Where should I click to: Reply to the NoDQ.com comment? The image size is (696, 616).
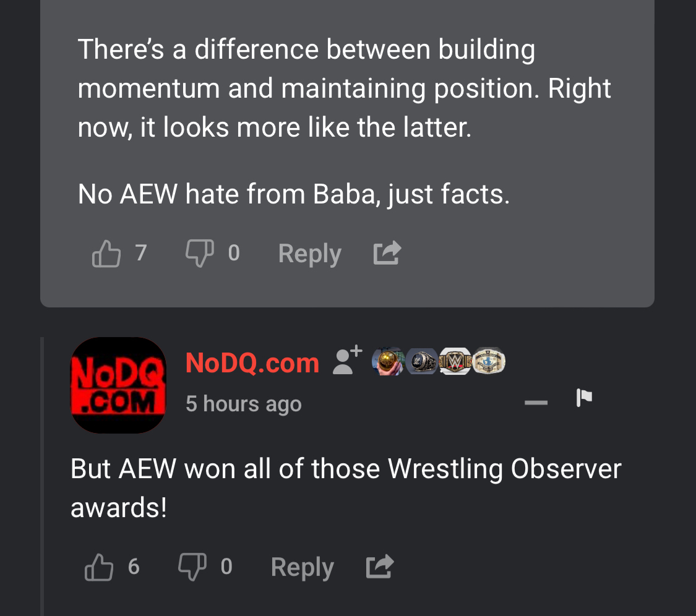pos(303,568)
